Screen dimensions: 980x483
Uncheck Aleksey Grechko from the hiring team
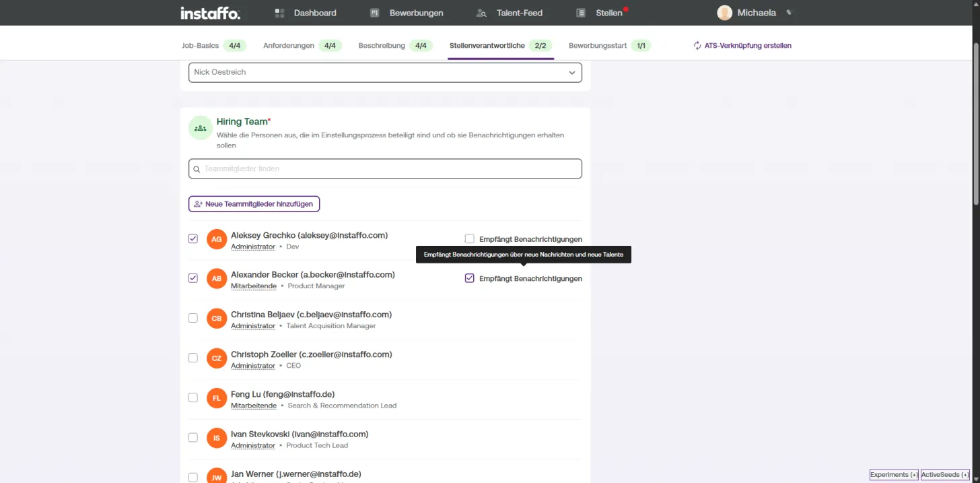click(193, 238)
